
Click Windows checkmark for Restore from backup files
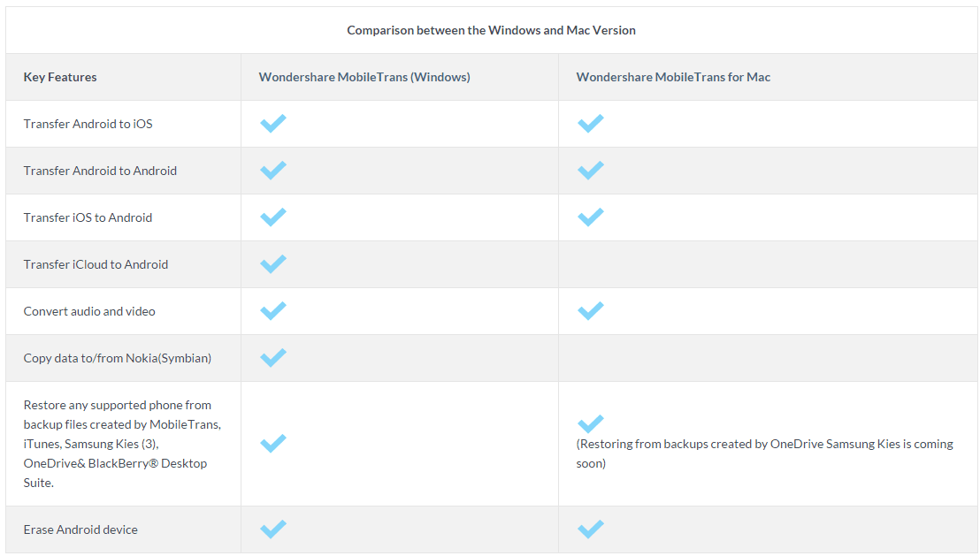(x=273, y=443)
